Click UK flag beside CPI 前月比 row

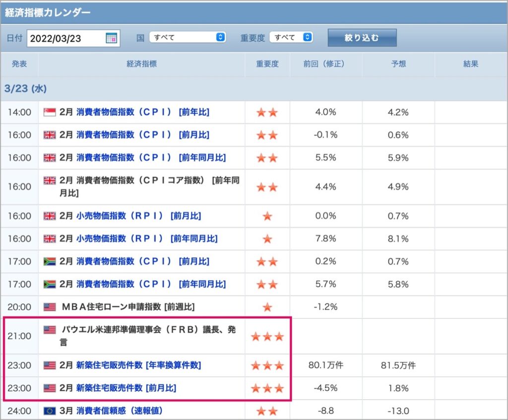point(50,135)
